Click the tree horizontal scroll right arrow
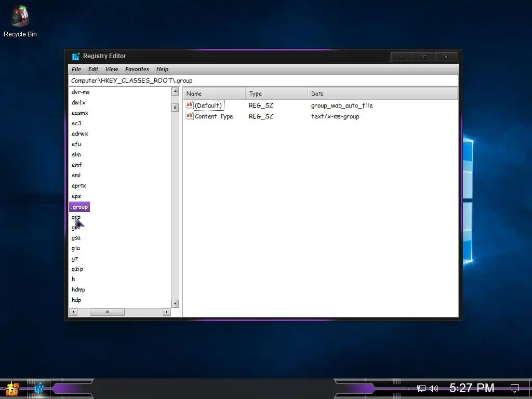532x399 pixels. tap(166, 312)
